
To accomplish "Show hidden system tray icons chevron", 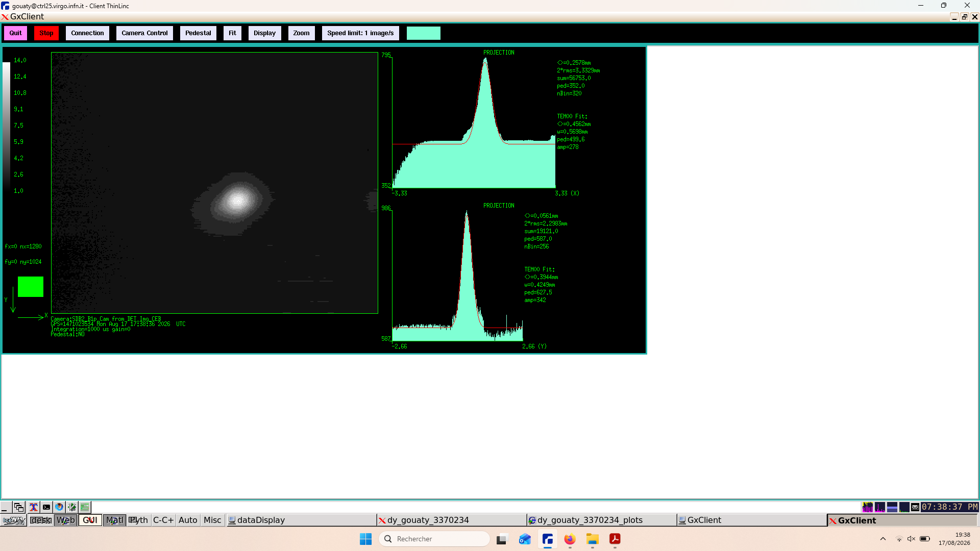I will tap(883, 539).
